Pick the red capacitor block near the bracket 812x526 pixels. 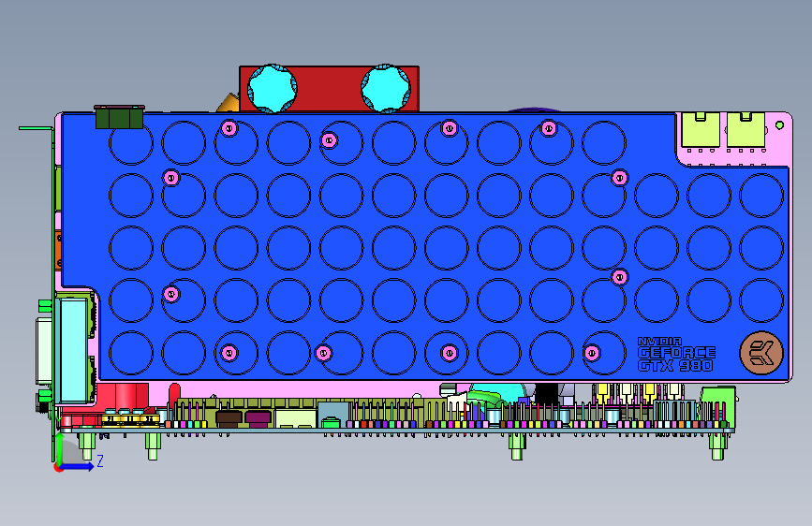(x=122, y=396)
